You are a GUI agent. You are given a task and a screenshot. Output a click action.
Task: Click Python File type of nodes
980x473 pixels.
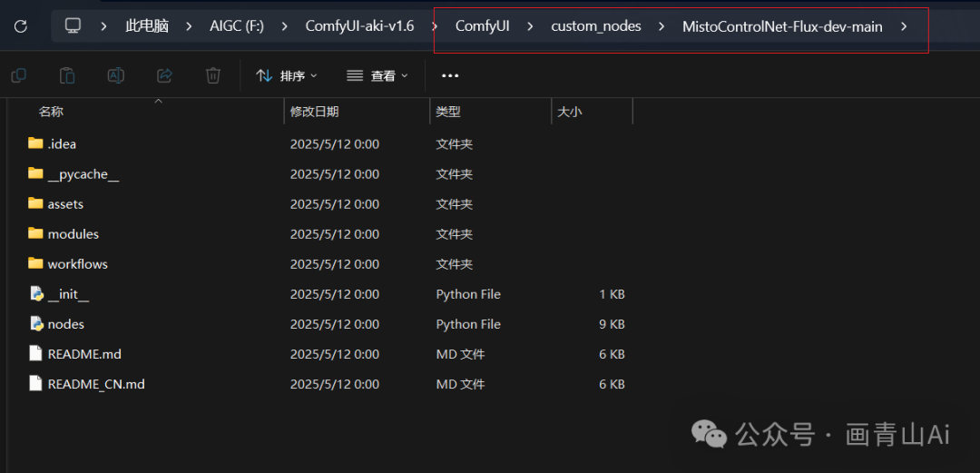click(x=468, y=324)
